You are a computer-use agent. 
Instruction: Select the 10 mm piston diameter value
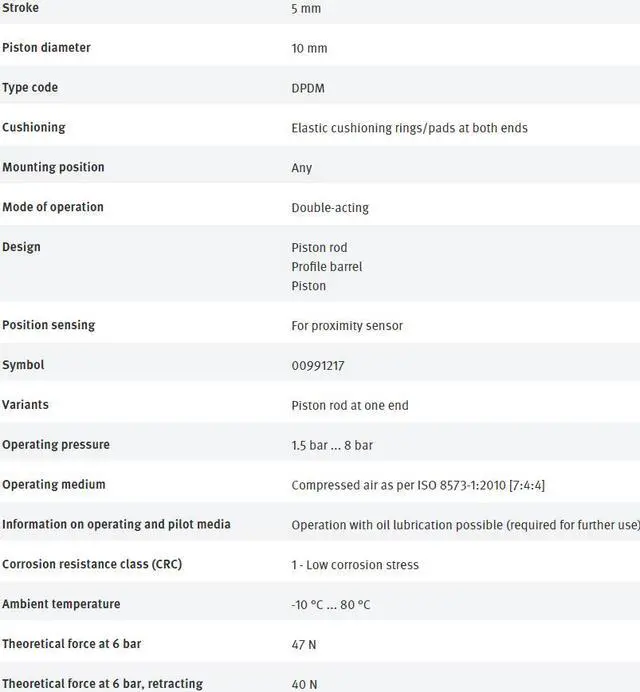click(309, 48)
